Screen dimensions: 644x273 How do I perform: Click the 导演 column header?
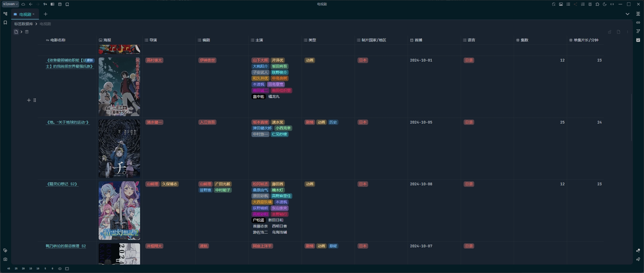pyautogui.click(x=169, y=40)
